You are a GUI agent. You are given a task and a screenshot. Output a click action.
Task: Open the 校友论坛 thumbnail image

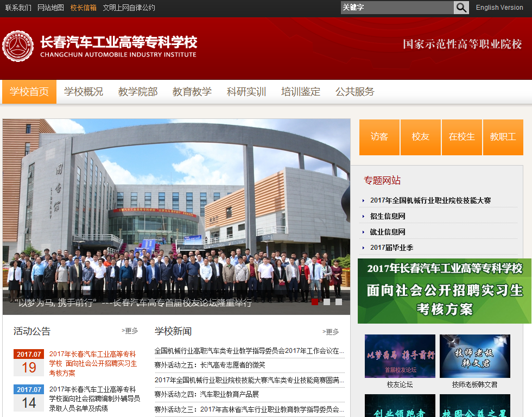(x=400, y=356)
